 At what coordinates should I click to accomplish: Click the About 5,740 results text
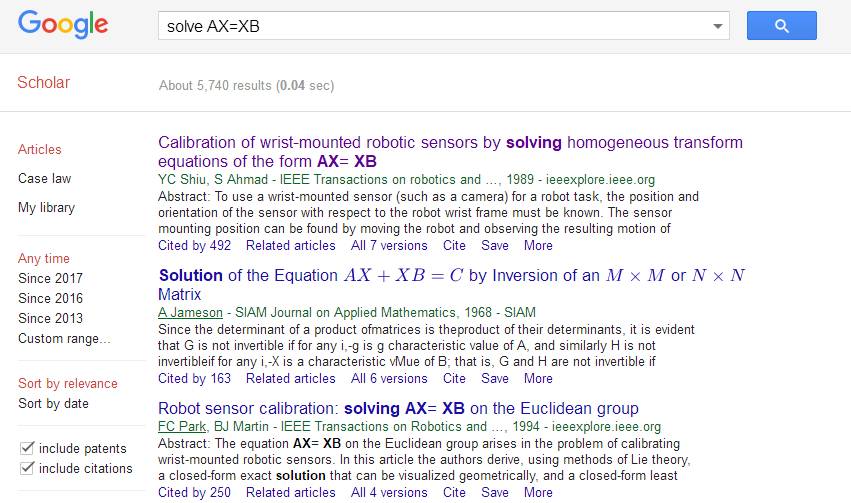coord(246,85)
